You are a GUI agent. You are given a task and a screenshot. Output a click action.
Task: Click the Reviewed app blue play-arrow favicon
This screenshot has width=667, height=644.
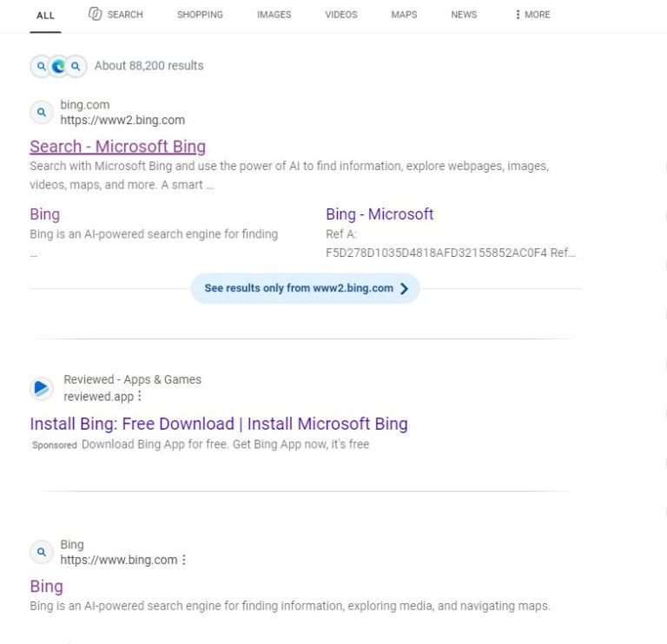[42, 388]
